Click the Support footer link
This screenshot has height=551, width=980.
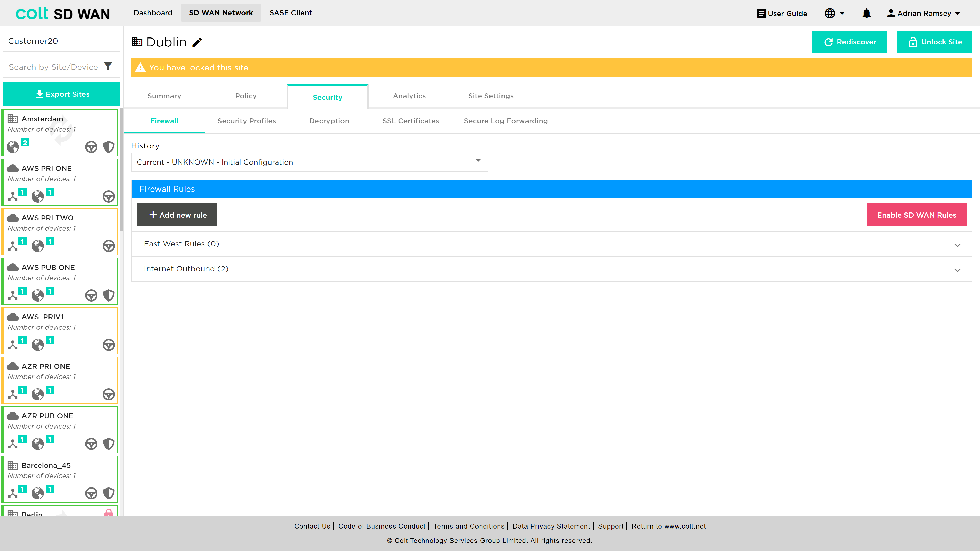[611, 526]
